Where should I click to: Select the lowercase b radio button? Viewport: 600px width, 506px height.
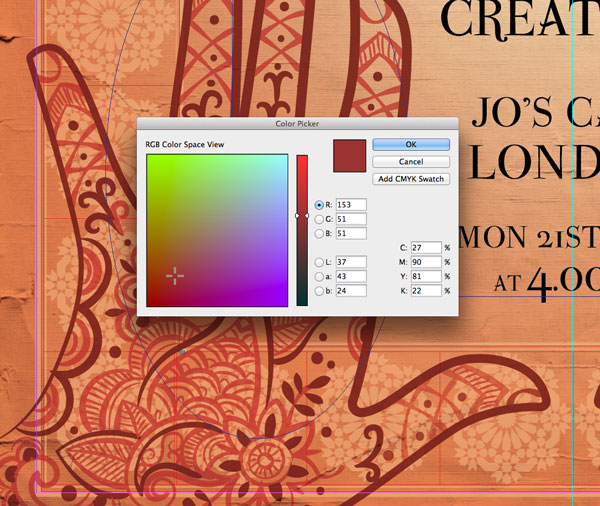click(319, 291)
